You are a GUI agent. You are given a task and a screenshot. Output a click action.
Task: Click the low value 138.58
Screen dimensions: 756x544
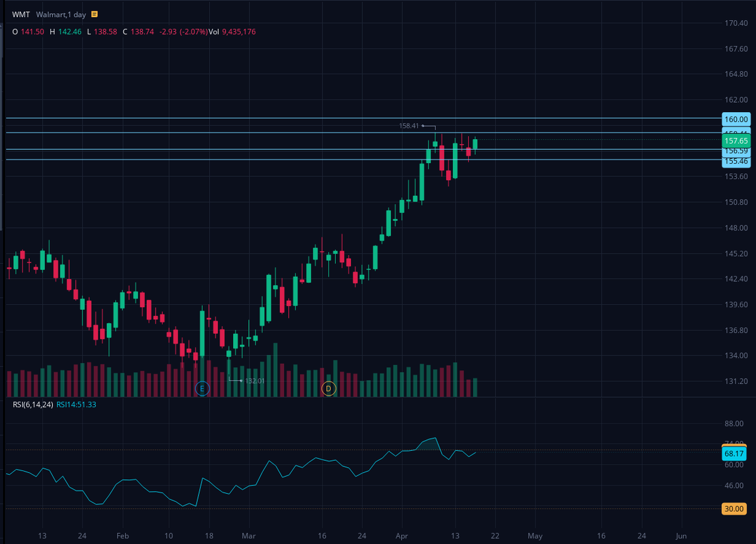pos(106,31)
